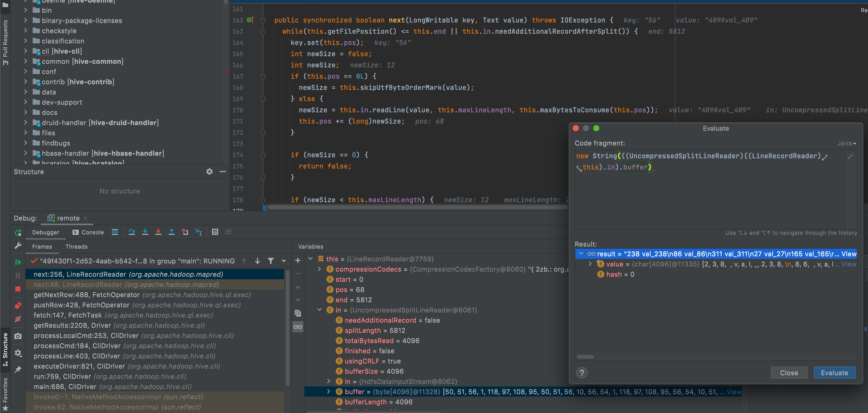Click Evaluate result horizontal scrollbar

click(x=585, y=357)
